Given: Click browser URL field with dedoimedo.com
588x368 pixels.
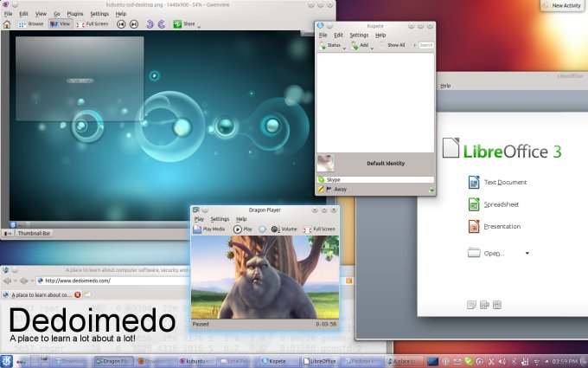Looking at the screenshot, I should click(112, 281).
